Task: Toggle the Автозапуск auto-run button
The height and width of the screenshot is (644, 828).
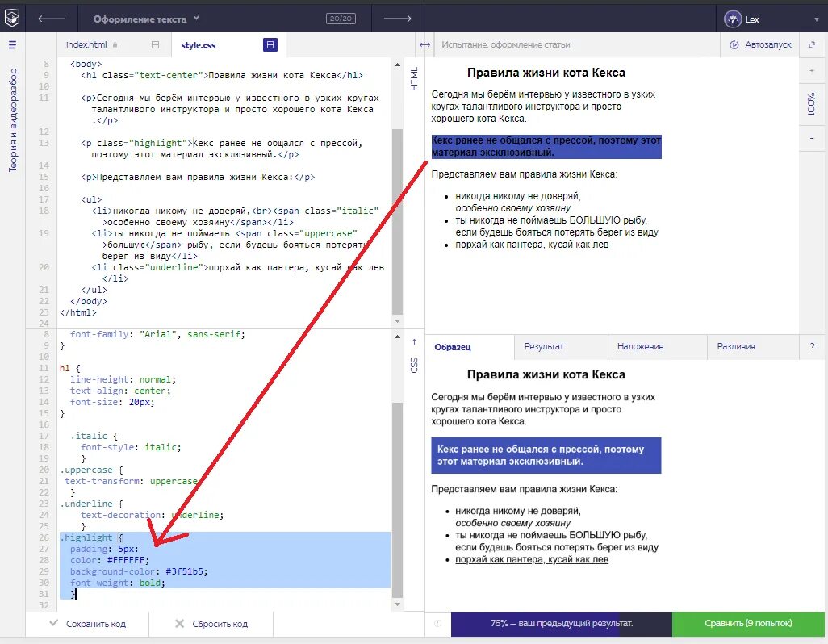Action: coord(760,45)
